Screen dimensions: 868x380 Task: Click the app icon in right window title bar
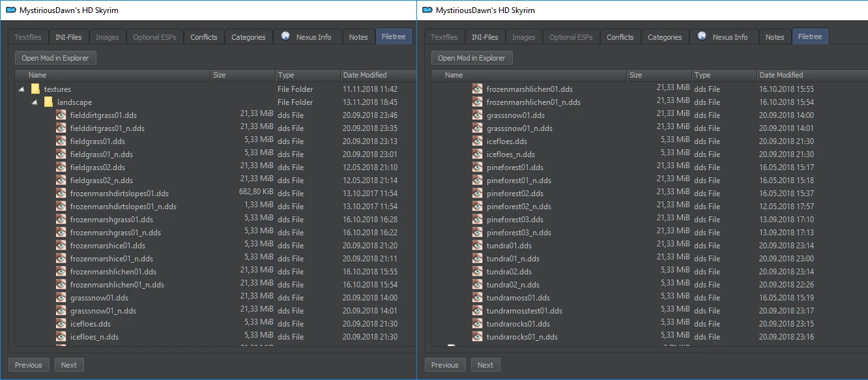tap(427, 10)
